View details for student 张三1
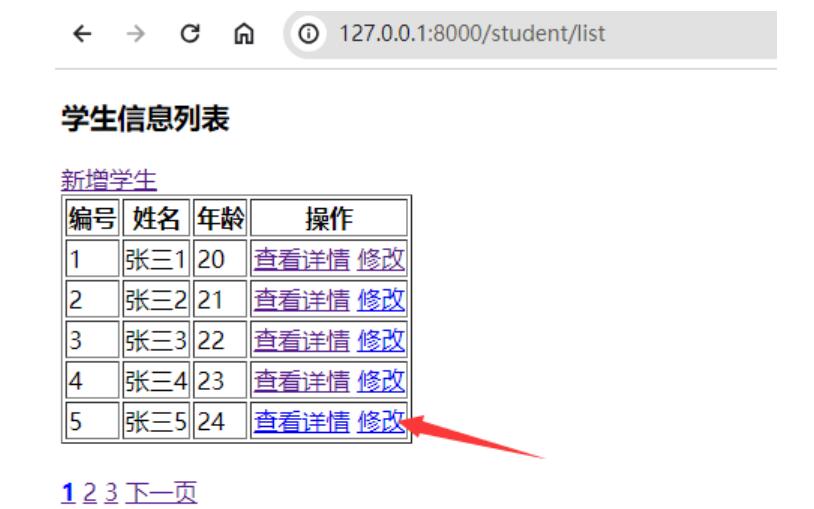Viewport: 814px width, 509px height. [301, 259]
